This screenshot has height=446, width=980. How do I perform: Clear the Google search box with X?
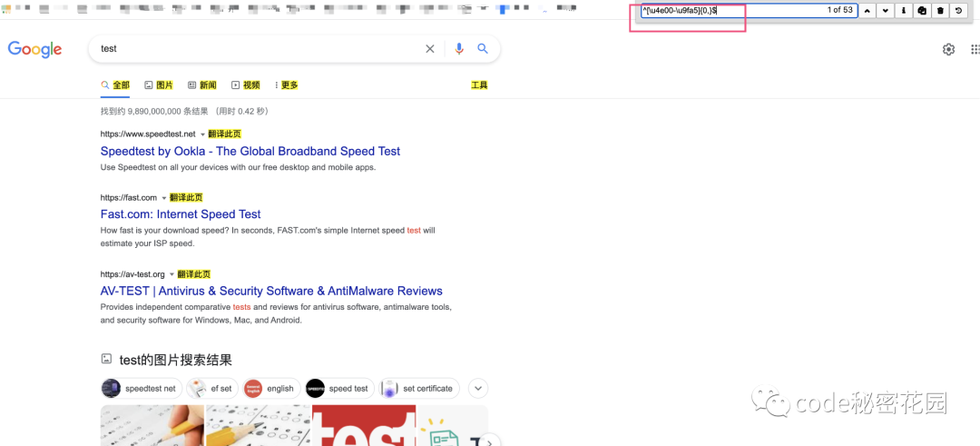(x=430, y=49)
